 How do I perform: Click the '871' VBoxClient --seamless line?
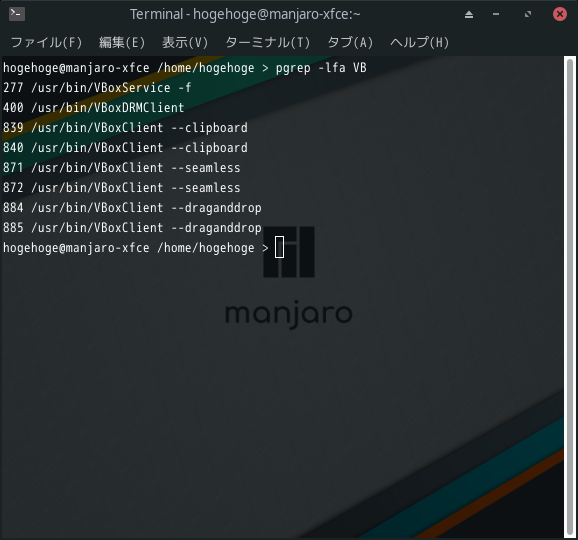pos(122,168)
